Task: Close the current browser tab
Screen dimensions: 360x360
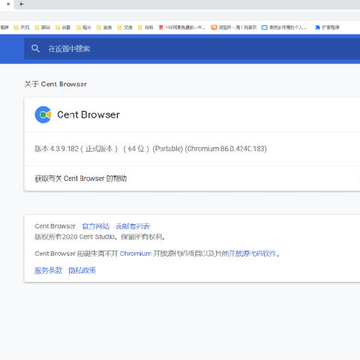Action: coord(8,4)
